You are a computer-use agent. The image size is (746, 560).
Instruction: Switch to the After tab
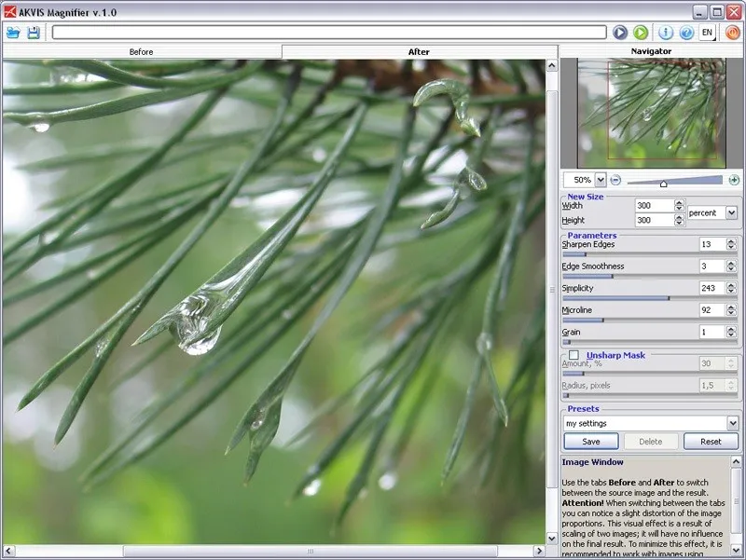[x=418, y=51]
